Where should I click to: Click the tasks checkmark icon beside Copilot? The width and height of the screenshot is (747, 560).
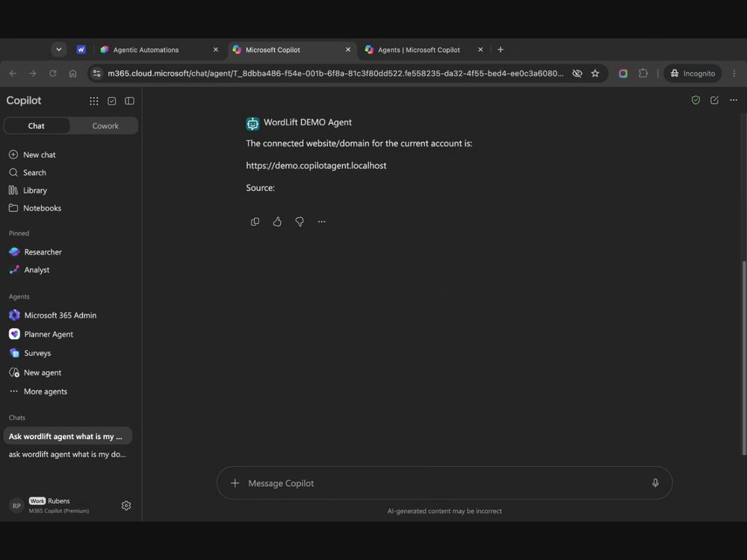tap(111, 101)
